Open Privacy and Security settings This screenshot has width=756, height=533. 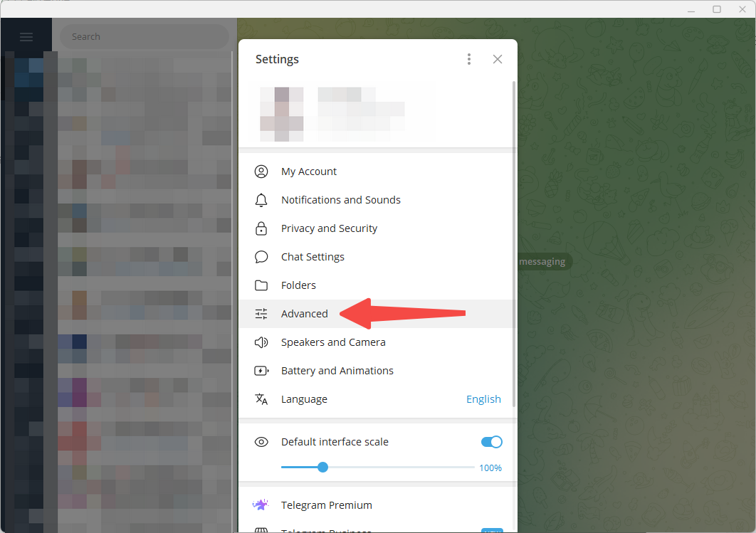click(377, 228)
